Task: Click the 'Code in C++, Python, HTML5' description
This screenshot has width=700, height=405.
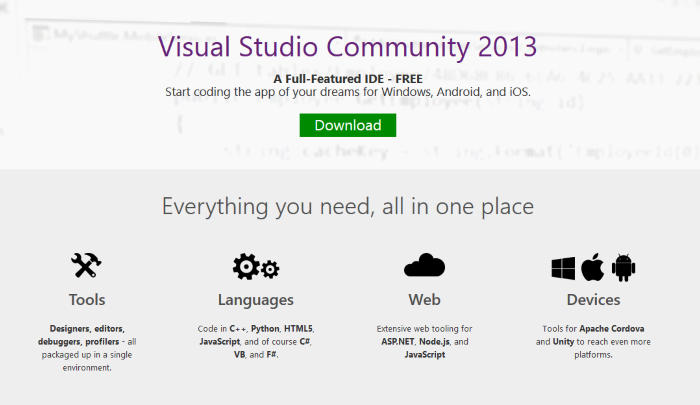Action: pyautogui.click(x=256, y=342)
